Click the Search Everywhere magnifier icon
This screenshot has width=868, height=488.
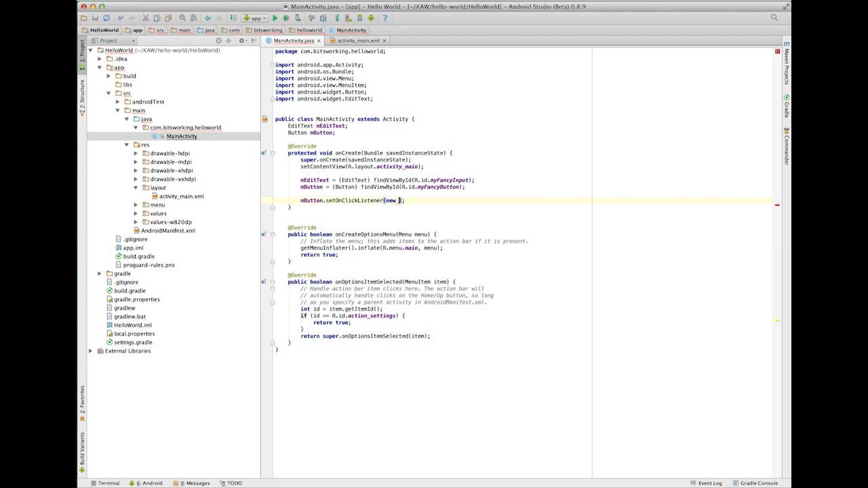[x=774, y=18]
